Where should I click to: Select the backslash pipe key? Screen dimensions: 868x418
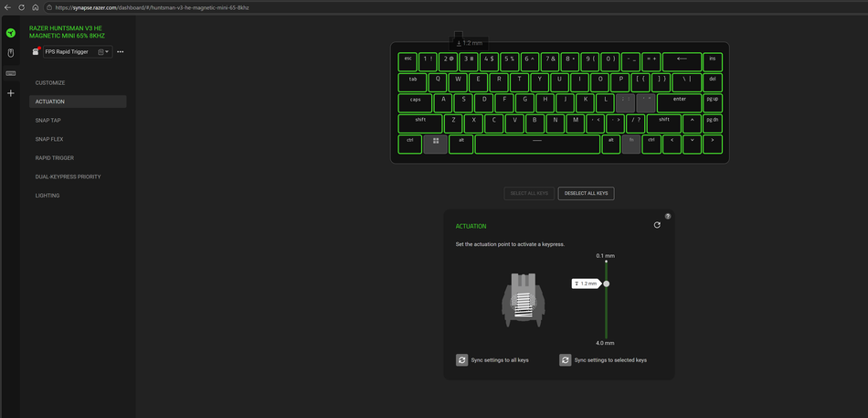point(687,82)
